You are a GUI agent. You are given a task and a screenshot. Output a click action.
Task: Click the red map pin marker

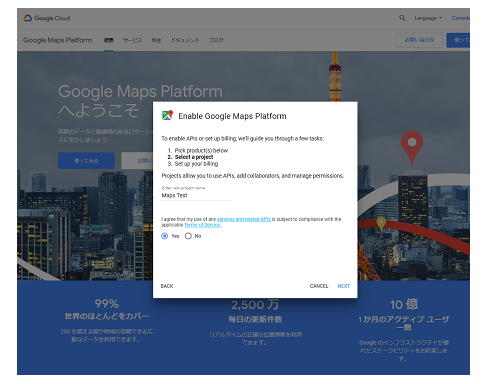[412, 147]
